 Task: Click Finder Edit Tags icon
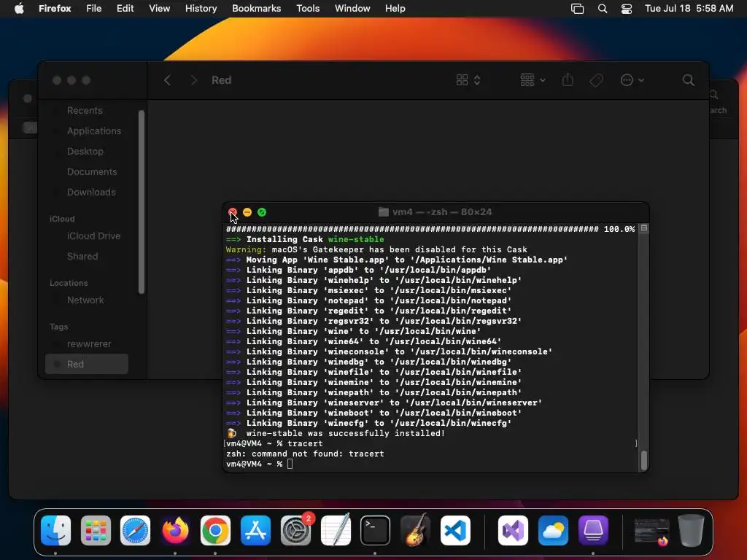[596, 80]
